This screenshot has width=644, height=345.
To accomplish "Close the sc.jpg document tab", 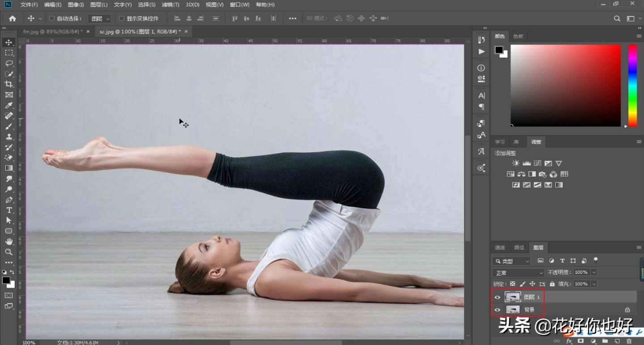I will coord(185,31).
